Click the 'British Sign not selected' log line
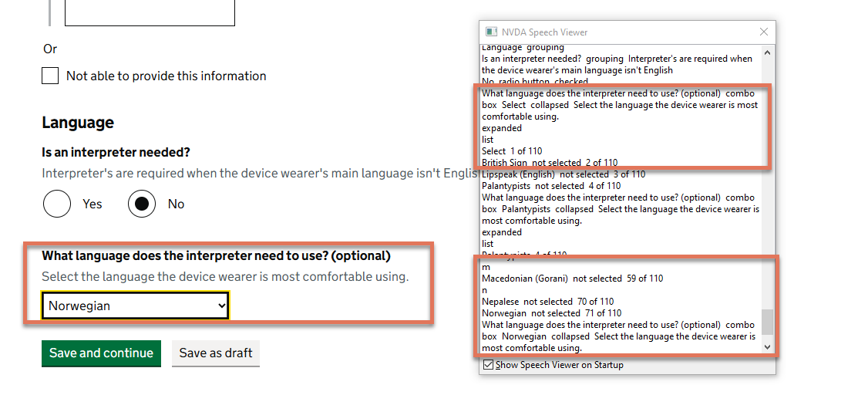 pos(550,163)
